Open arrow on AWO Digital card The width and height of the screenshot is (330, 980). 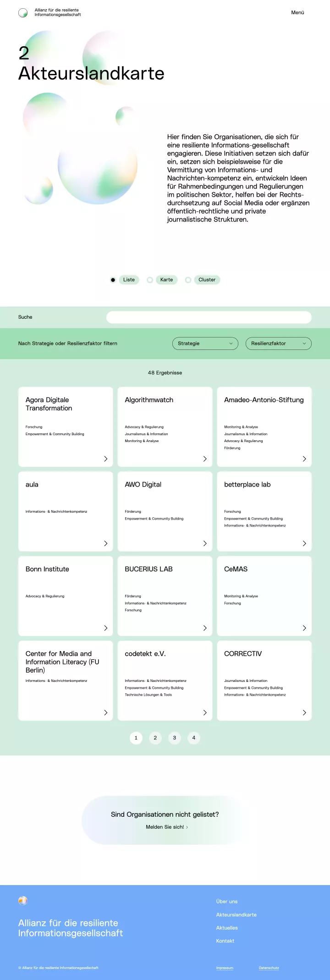coord(205,543)
